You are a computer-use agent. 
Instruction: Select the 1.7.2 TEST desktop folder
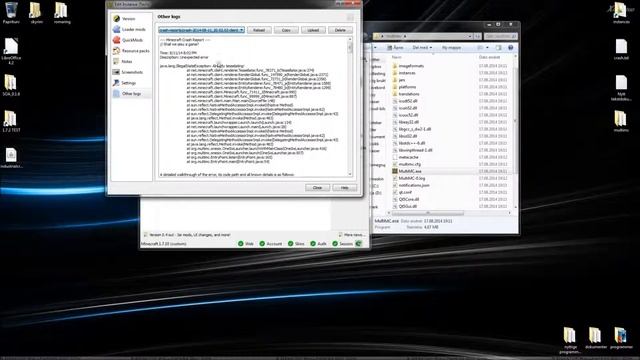[x=11, y=122]
